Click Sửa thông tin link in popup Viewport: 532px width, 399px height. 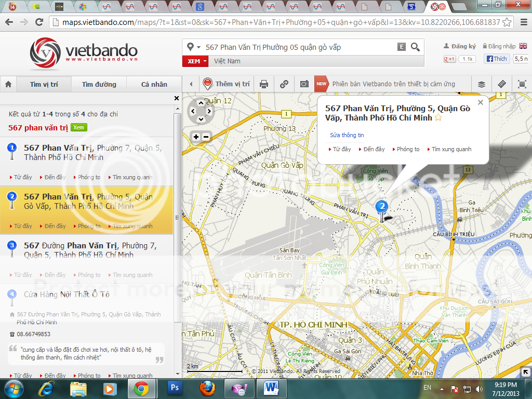(347, 135)
